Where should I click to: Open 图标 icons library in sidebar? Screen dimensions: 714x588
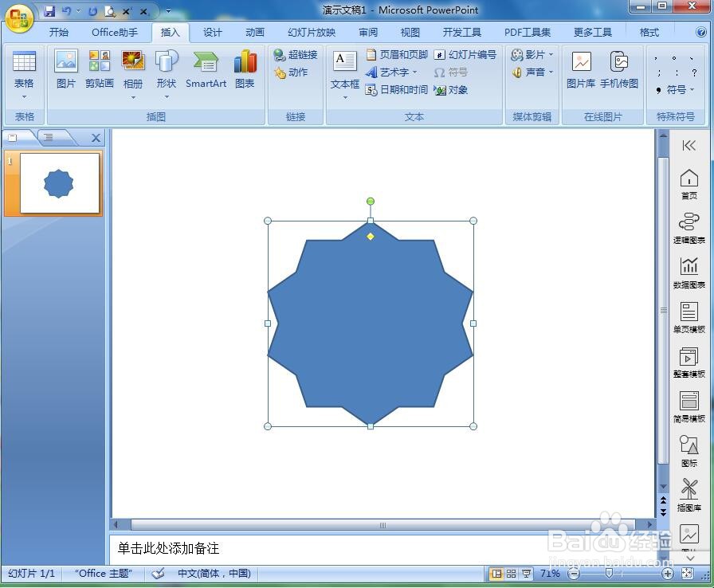tap(689, 451)
